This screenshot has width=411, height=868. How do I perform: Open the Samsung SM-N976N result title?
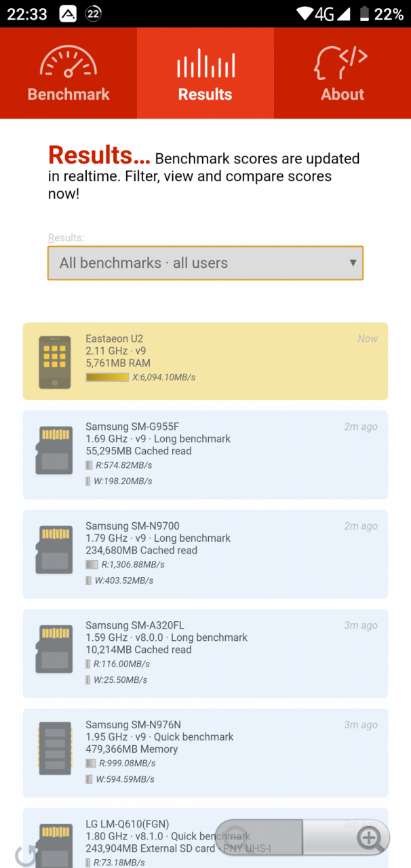pyautogui.click(x=133, y=724)
